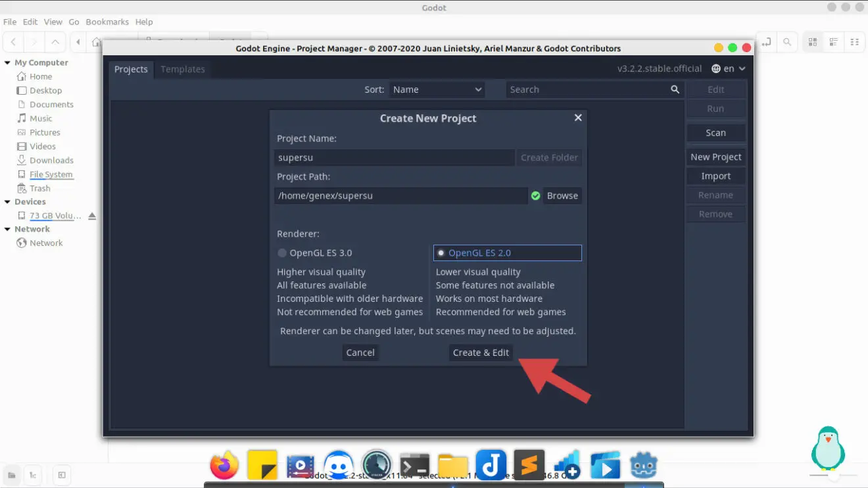Open the language dropdown showing en

coord(729,68)
